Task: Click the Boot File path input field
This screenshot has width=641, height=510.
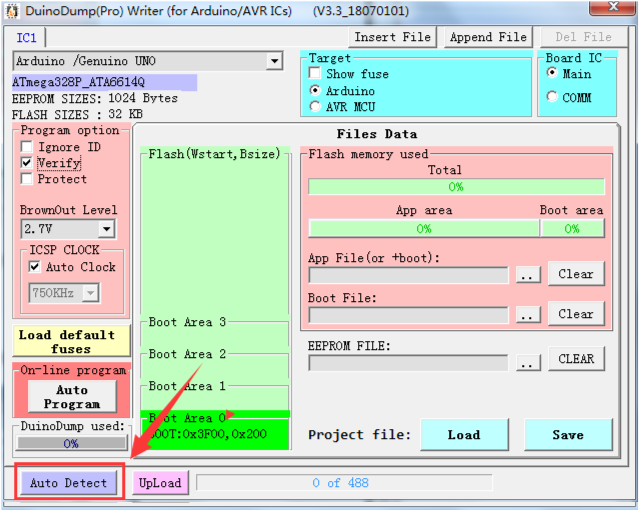Action: [408, 315]
